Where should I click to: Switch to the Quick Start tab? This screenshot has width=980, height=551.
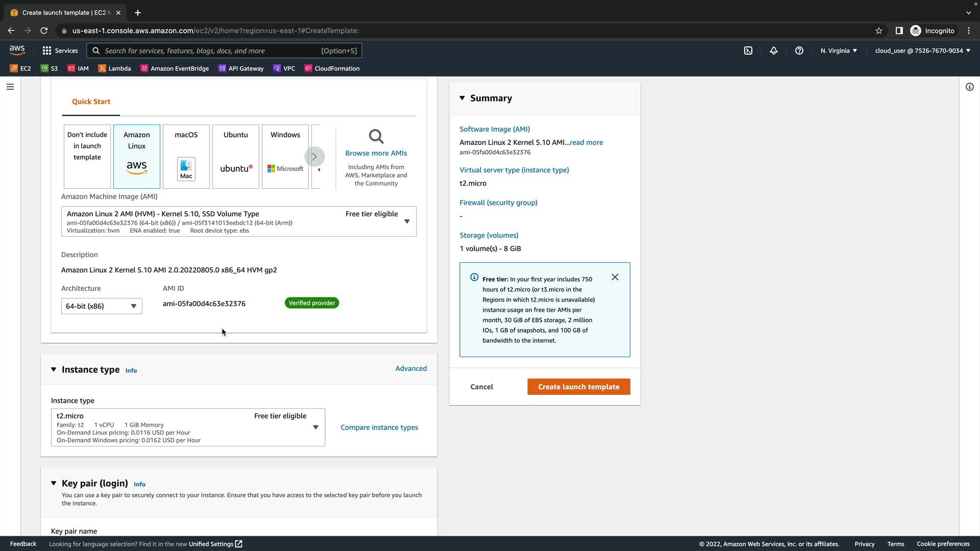point(91,102)
